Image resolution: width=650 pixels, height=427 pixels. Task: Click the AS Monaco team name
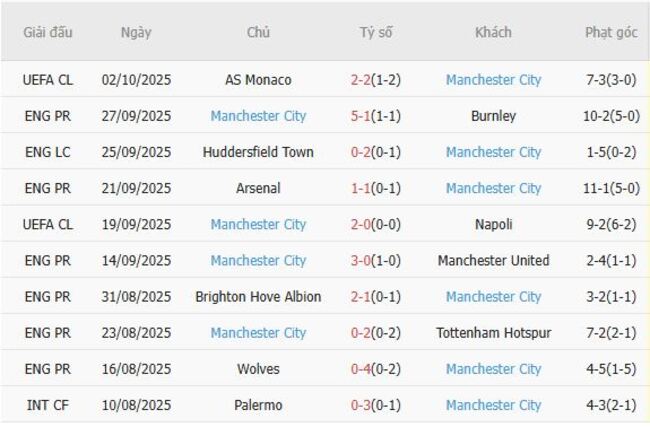pyautogui.click(x=258, y=80)
